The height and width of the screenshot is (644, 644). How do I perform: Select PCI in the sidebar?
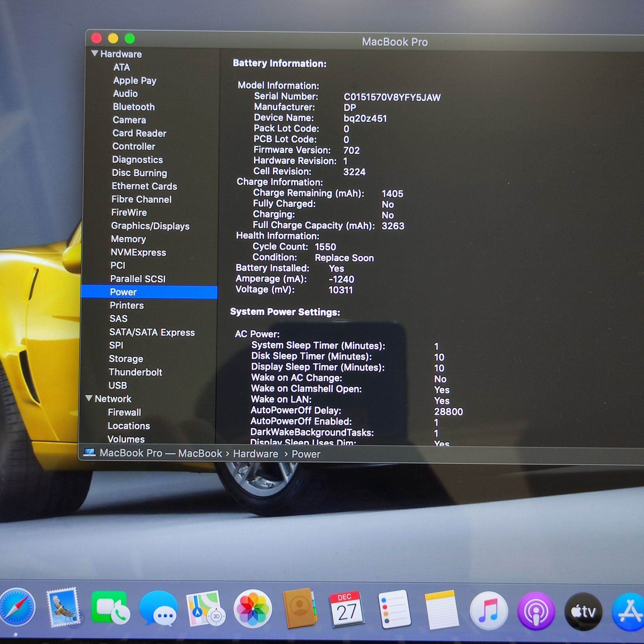coord(118,265)
